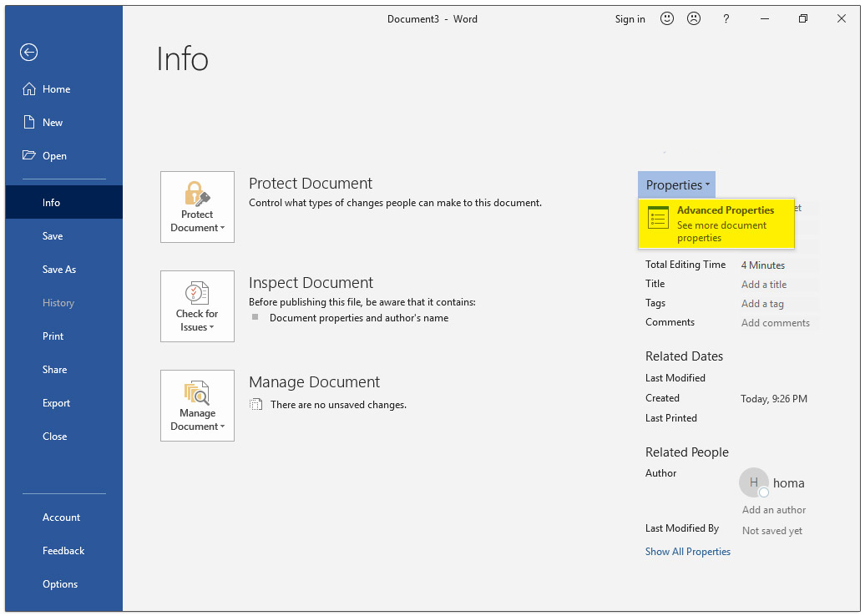Viewport: 865px width, 616px height.
Task: Click the Add an author field
Action: (x=774, y=510)
